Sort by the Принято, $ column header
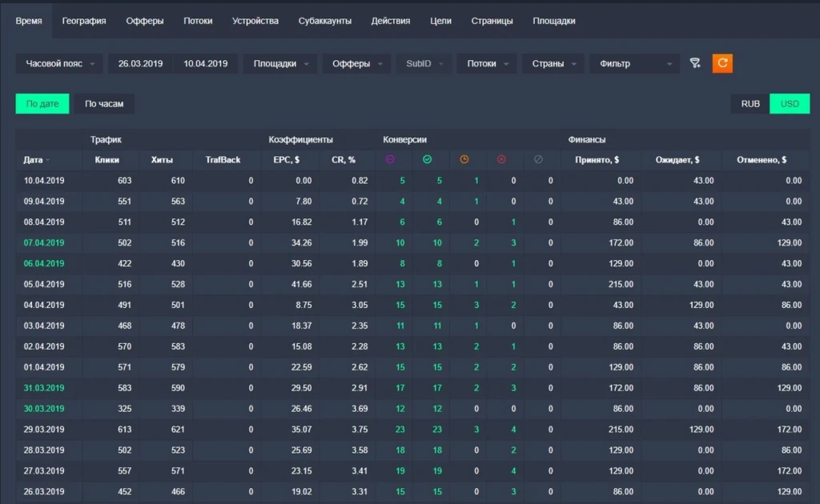The width and height of the screenshot is (820, 504). click(x=597, y=160)
